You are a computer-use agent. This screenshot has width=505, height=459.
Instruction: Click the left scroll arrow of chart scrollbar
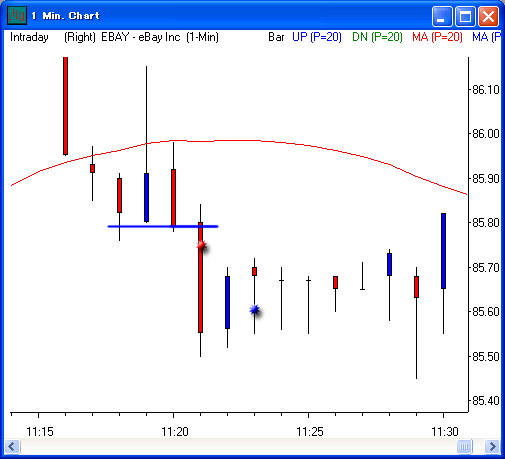pos(12,446)
